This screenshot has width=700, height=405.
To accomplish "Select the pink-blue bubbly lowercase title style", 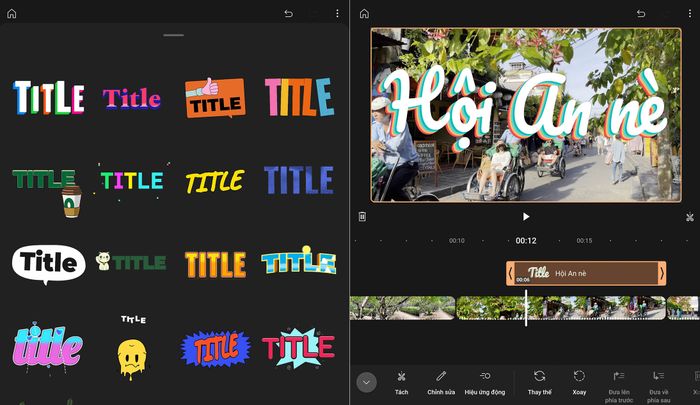I will tap(48, 346).
